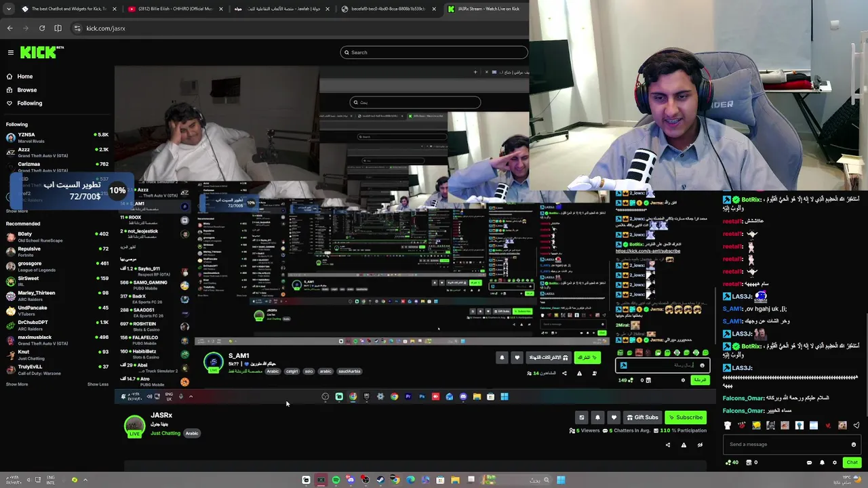868x488 pixels.
Task: Open emoji picker in message box
Action: (854, 445)
